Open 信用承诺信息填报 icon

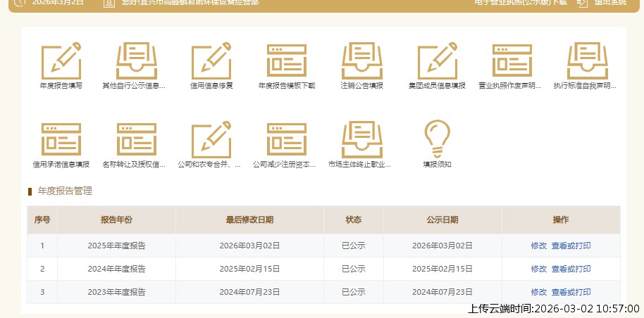(x=61, y=139)
